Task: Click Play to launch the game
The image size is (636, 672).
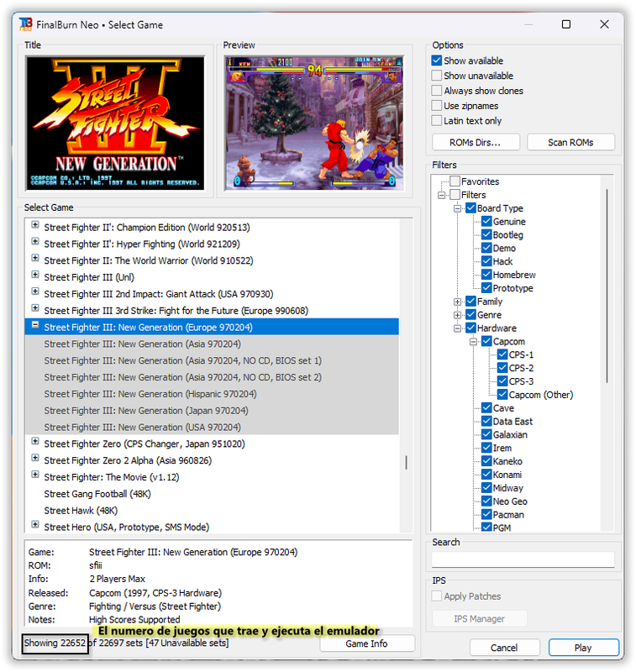Action: click(x=583, y=648)
